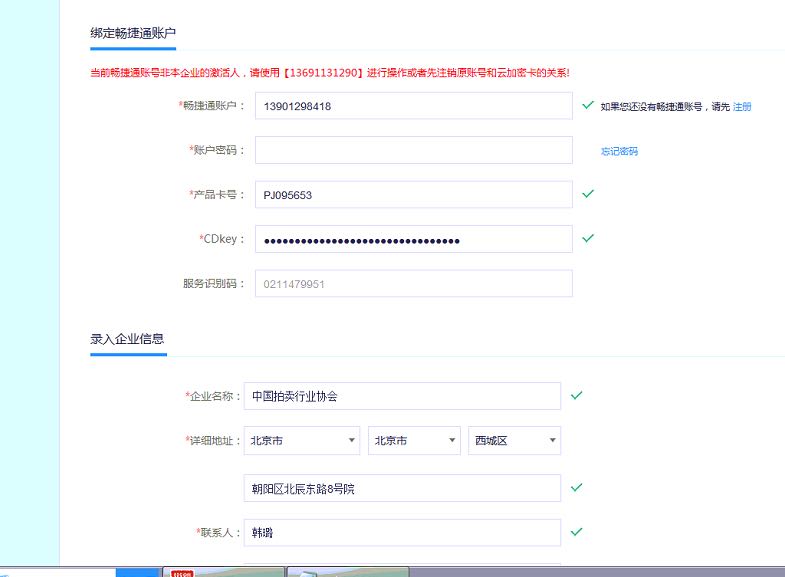Focus the 账户密码 password field

414,150
